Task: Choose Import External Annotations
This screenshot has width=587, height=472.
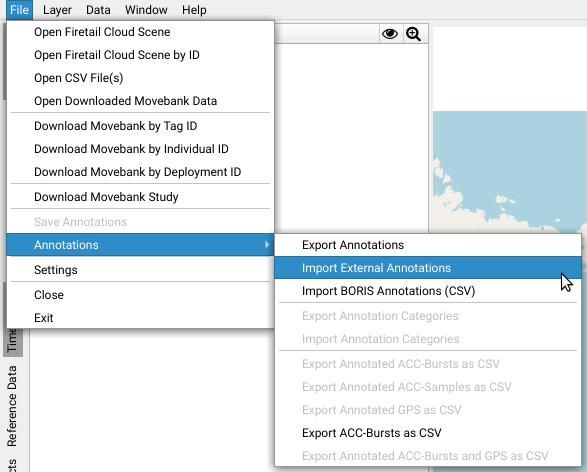Action: tap(428, 268)
